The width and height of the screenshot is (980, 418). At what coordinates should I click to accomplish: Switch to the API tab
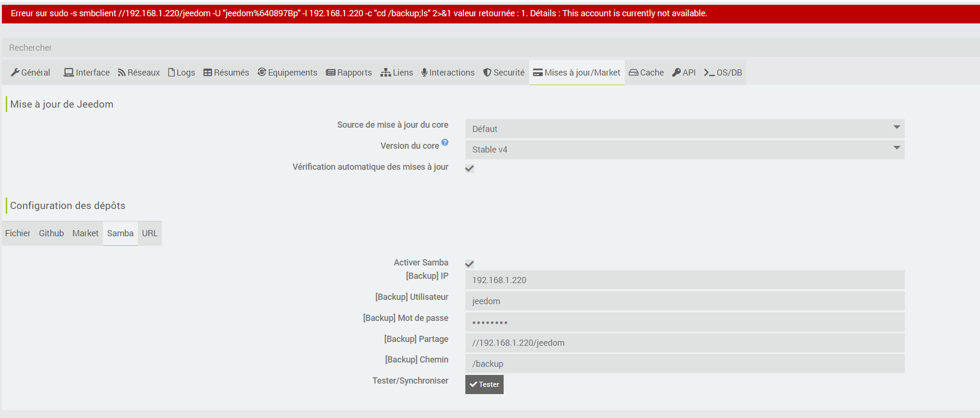(684, 72)
